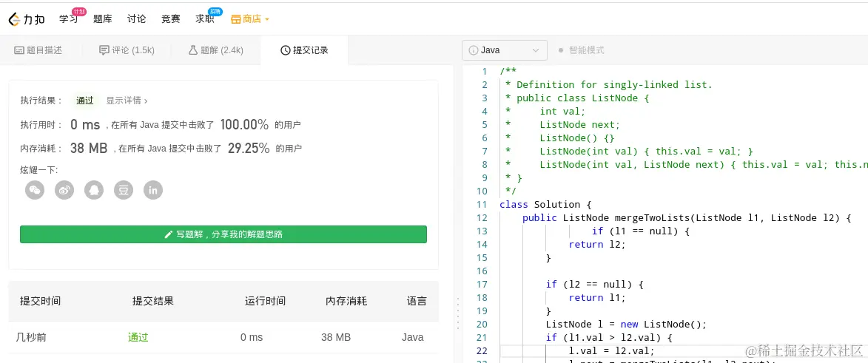Click the 'if (l2 == null) {' line
Viewport: 868px width, 363px height.
coord(594,284)
